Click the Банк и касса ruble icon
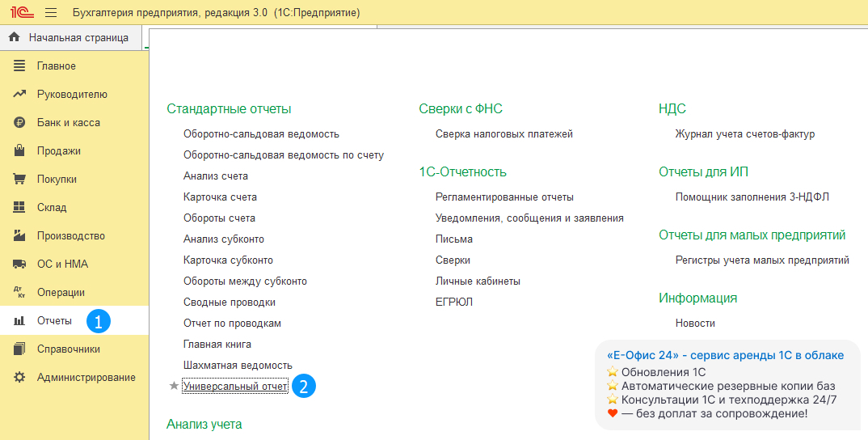This screenshot has width=868, height=440. 19,122
